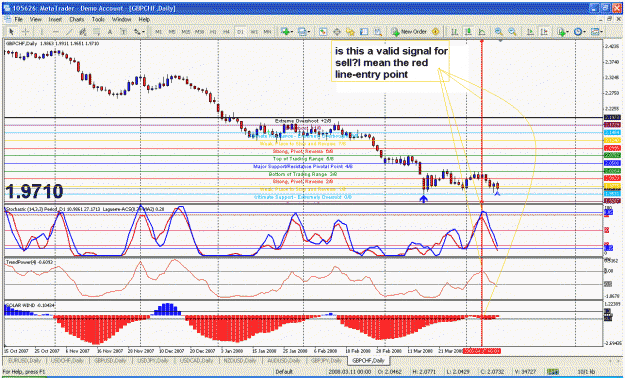The image size is (625, 378).
Task: Switch to the NZDUSD,Daily chart tab
Action: 241,360
